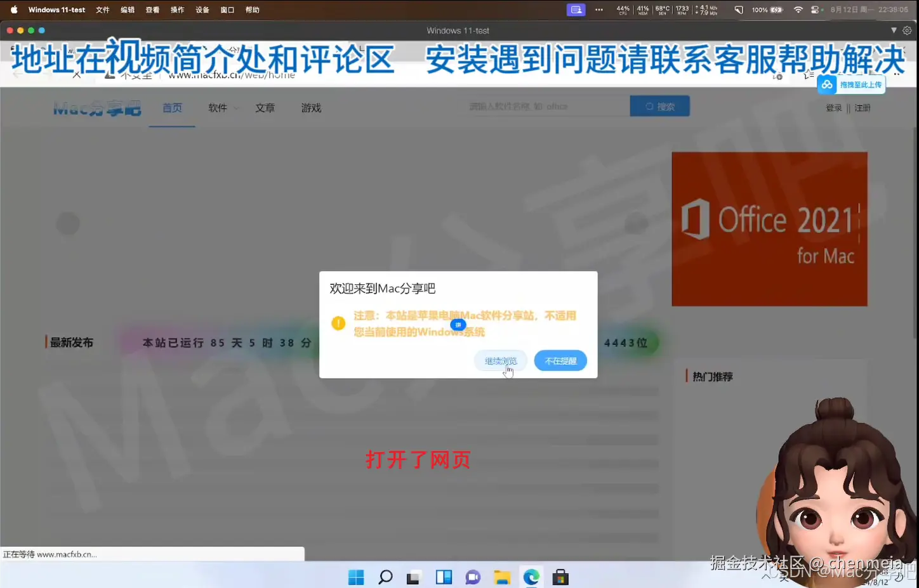
Task: Click the CPU usage stat in the menu bar
Action: click(x=623, y=10)
